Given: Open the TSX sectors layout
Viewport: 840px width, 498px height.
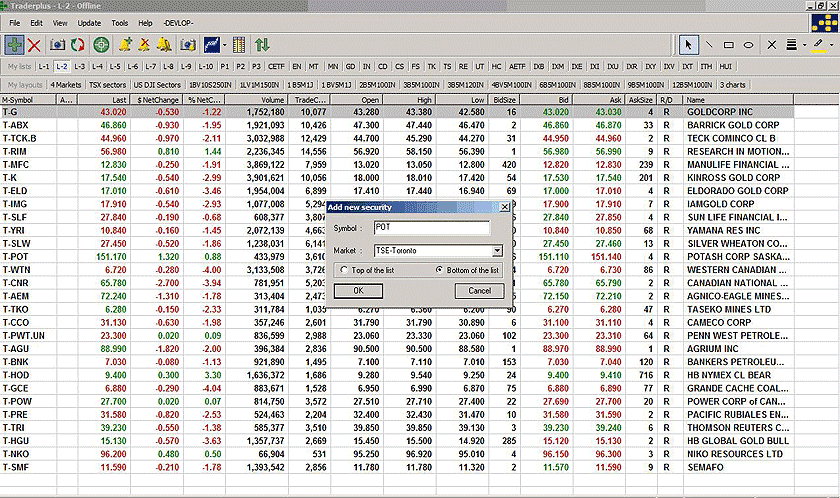Looking at the screenshot, I should click(x=107, y=85).
